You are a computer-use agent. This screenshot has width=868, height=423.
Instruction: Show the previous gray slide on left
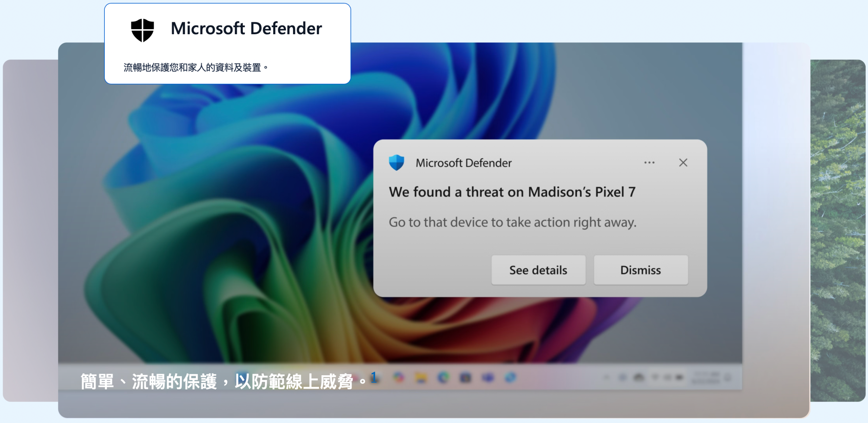31,230
